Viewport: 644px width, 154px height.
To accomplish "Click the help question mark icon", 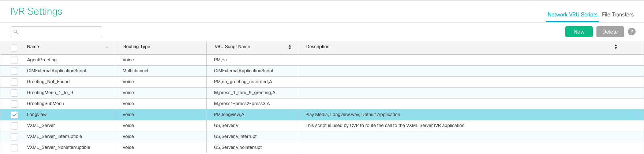I will click(x=632, y=32).
